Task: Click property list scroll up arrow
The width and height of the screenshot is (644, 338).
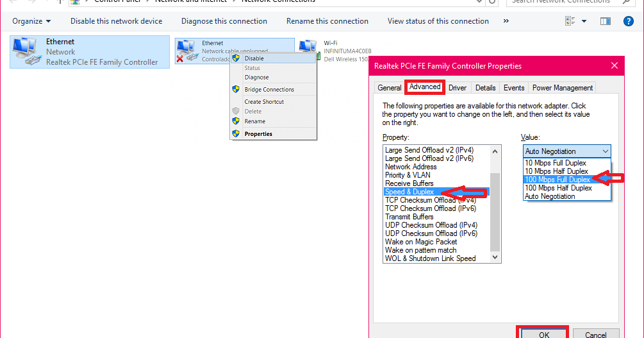Action: coord(495,151)
